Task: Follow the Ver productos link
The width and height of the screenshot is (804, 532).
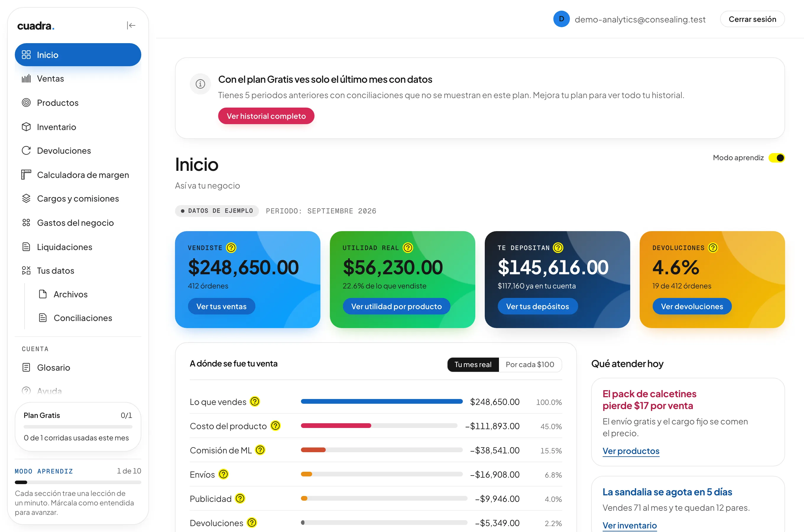Action: point(631,451)
